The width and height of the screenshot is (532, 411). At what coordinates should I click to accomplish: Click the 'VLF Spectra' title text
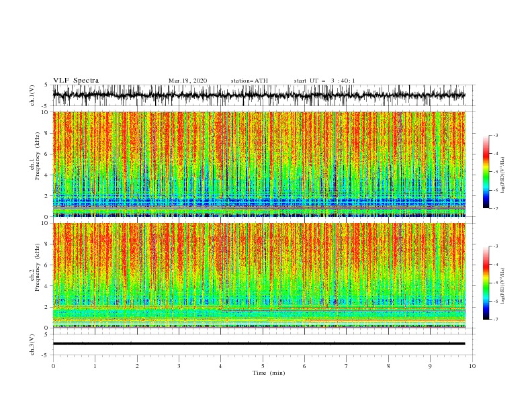(x=76, y=81)
